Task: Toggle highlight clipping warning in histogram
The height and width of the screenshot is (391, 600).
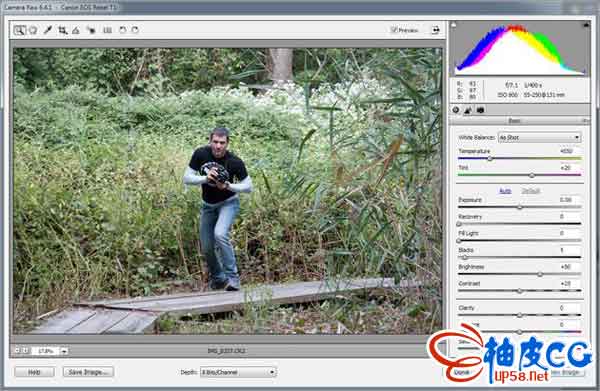Action: tap(585, 25)
